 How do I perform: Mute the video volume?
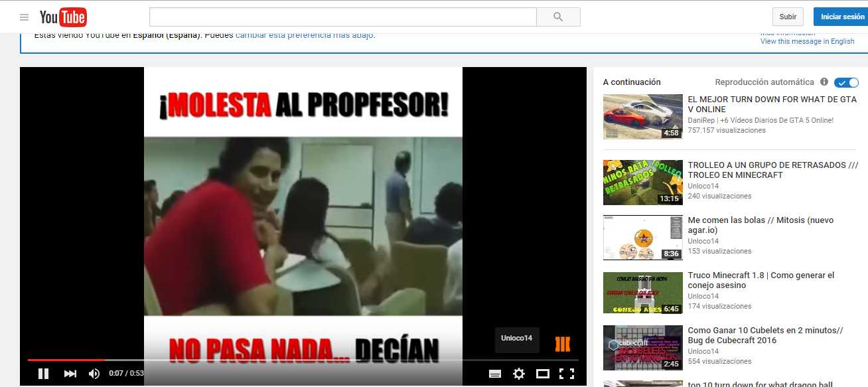pos(94,374)
